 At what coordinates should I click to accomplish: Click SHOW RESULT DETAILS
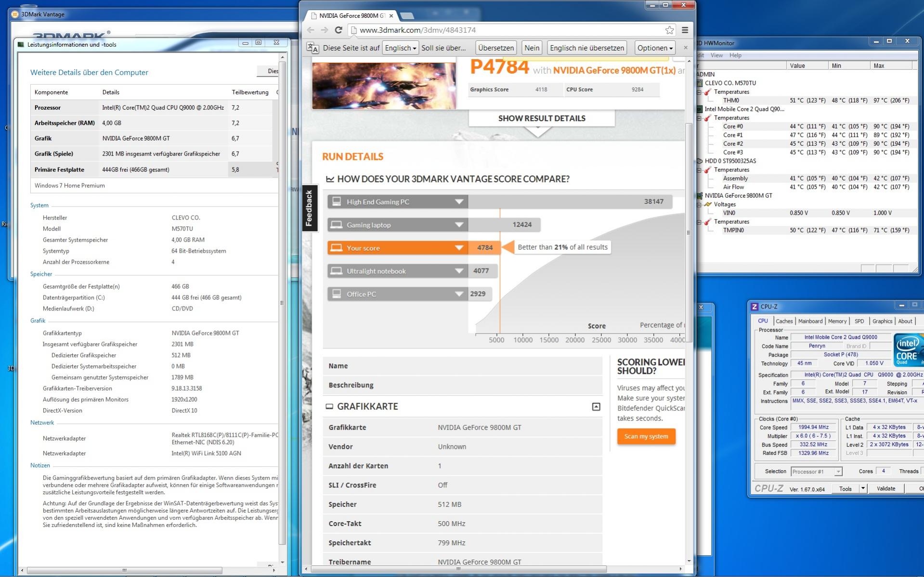pos(542,118)
